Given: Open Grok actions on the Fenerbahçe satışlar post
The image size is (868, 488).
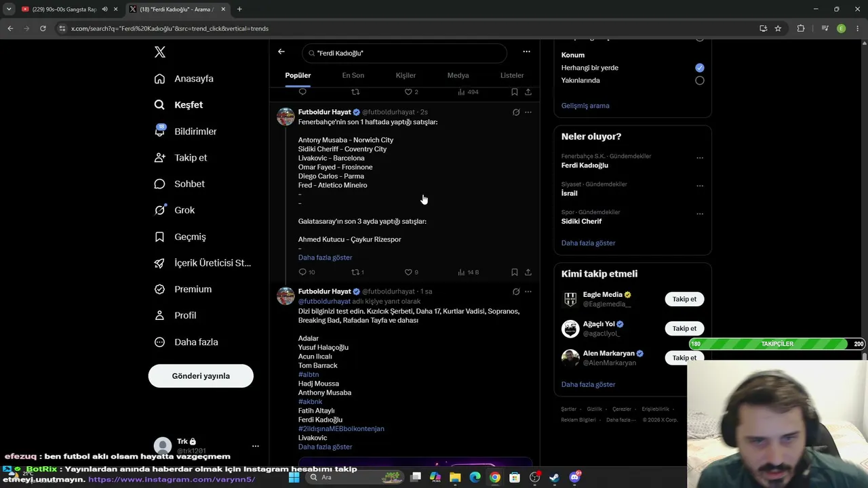Looking at the screenshot, I should tap(516, 112).
